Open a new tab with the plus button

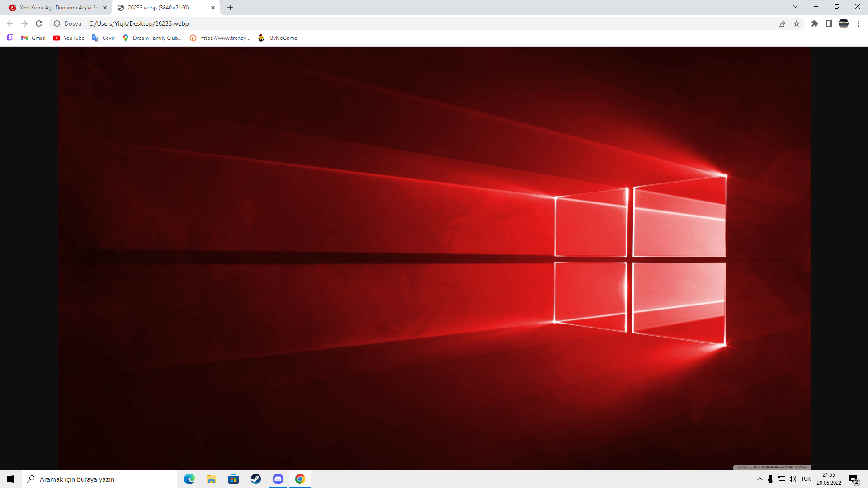pyautogui.click(x=230, y=8)
